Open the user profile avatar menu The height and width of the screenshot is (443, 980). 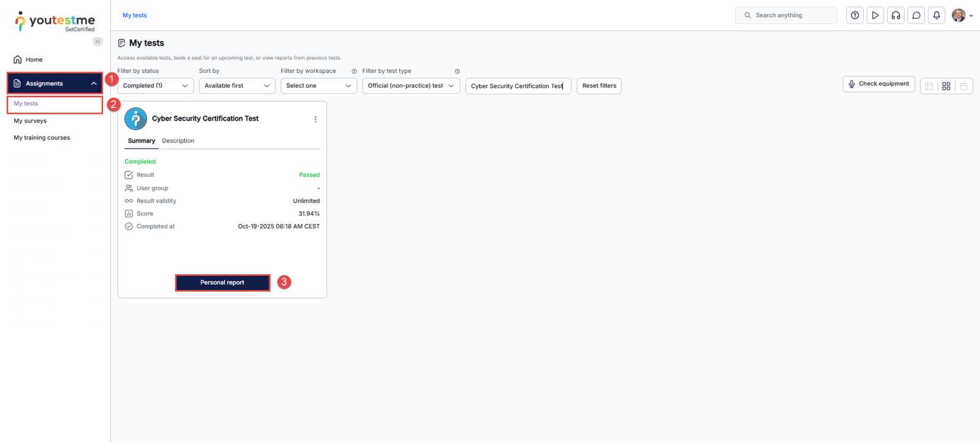coord(959,15)
